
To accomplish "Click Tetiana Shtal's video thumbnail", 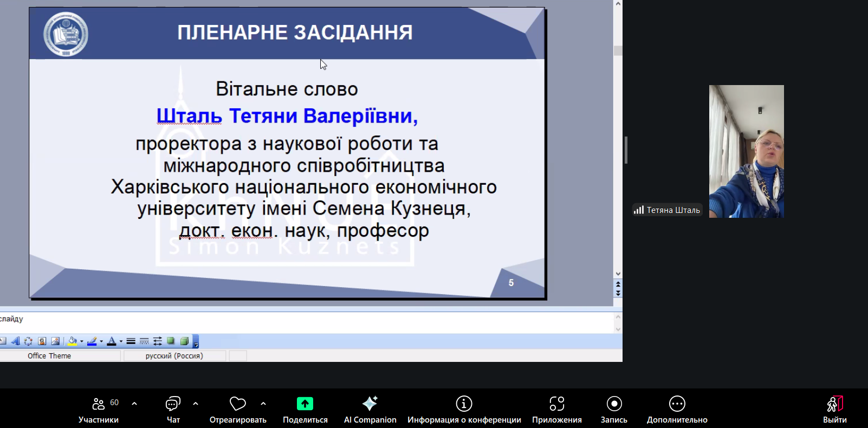I will click(x=746, y=152).
